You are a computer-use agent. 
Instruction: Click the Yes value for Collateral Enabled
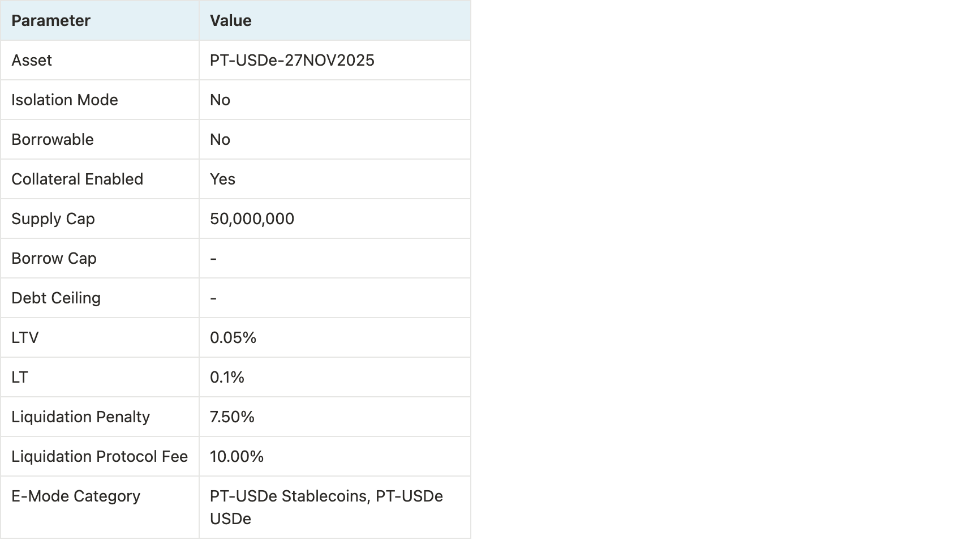pos(222,179)
